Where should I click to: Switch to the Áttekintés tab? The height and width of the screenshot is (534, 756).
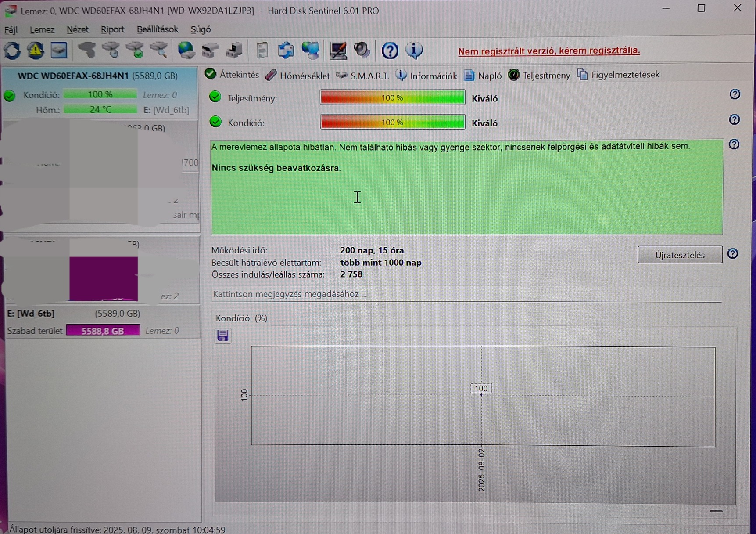pyautogui.click(x=232, y=75)
